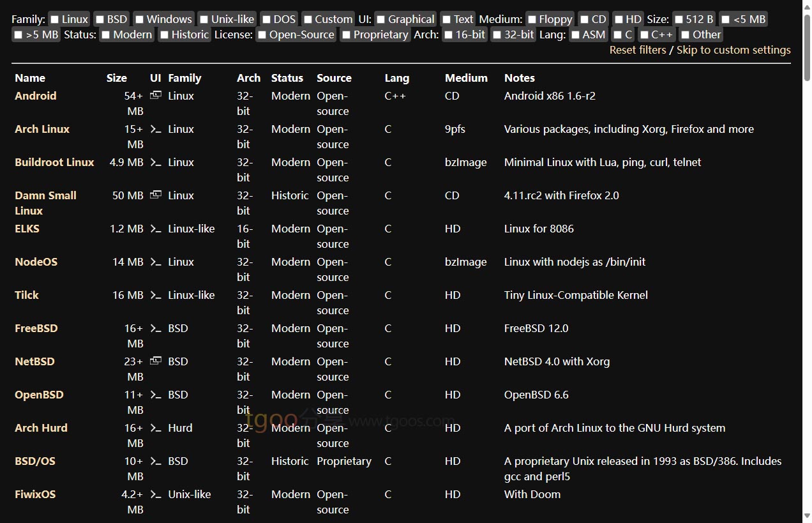The height and width of the screenshot is (523, 812).
Task: Click the terminal icon in FreeBSD row
Action: pyautogui.click(x=155, y=328)
